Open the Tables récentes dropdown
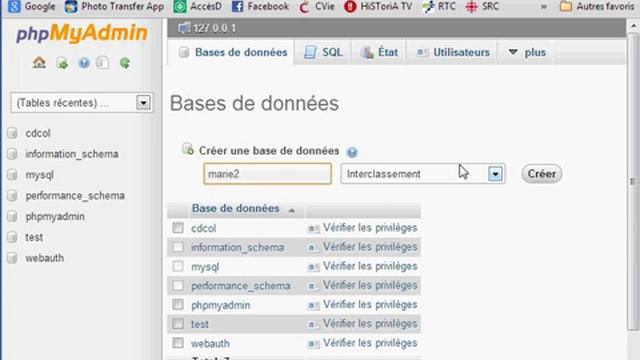This screenshot has height=360, width=640. click(x=82, y=102)
